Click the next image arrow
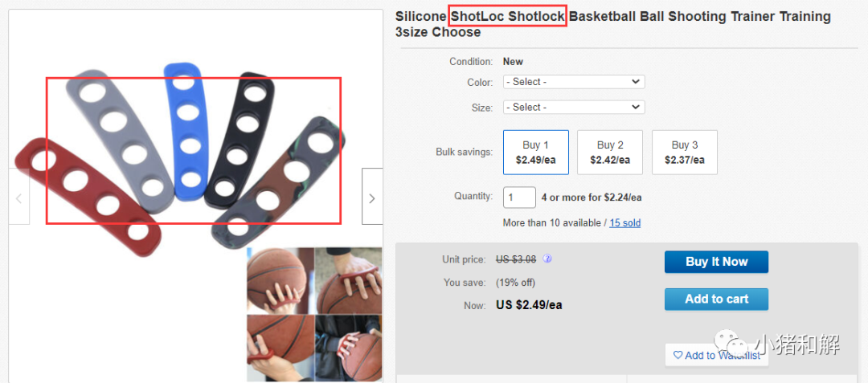 [372, 196]
